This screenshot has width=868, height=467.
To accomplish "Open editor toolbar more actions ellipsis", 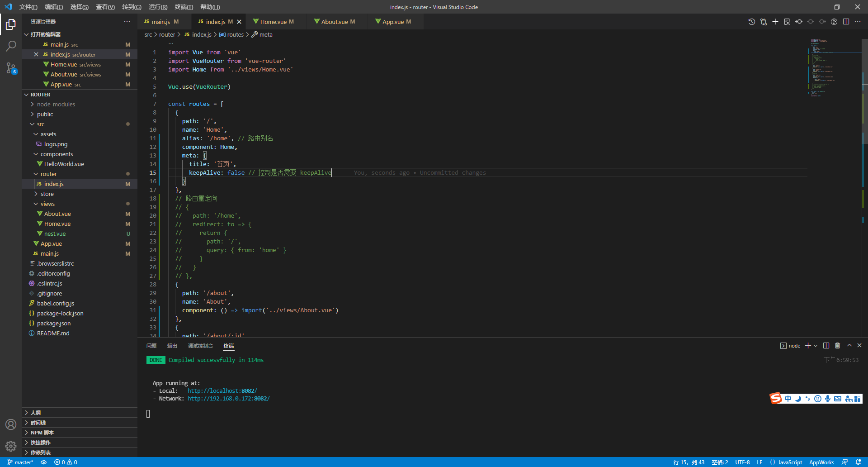I will 858,22.
